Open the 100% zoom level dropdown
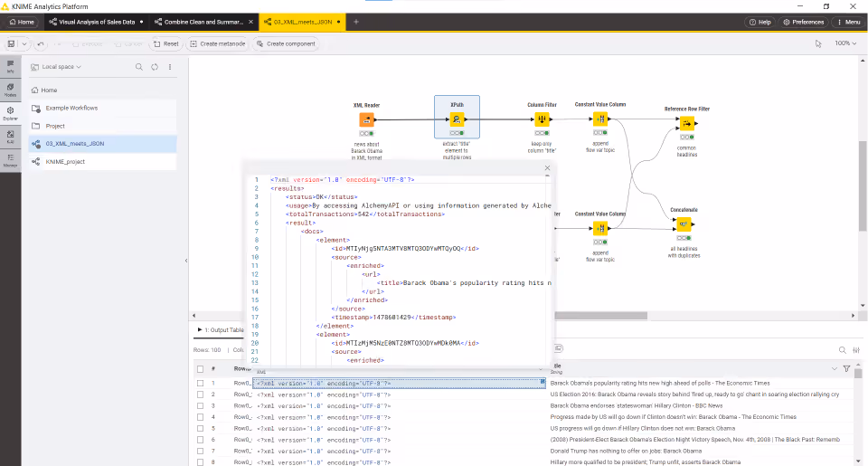The image size is (868, 466). pyautogui.click(x=845, y=43)
